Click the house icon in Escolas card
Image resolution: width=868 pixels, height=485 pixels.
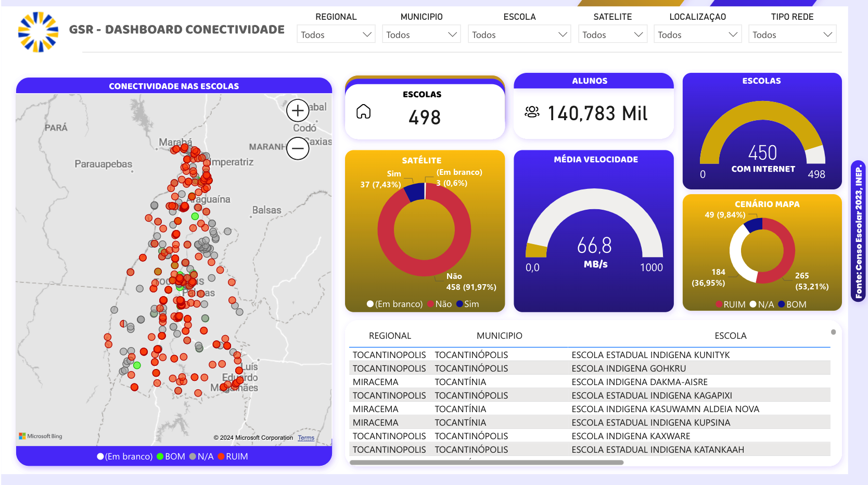[363, 111]
